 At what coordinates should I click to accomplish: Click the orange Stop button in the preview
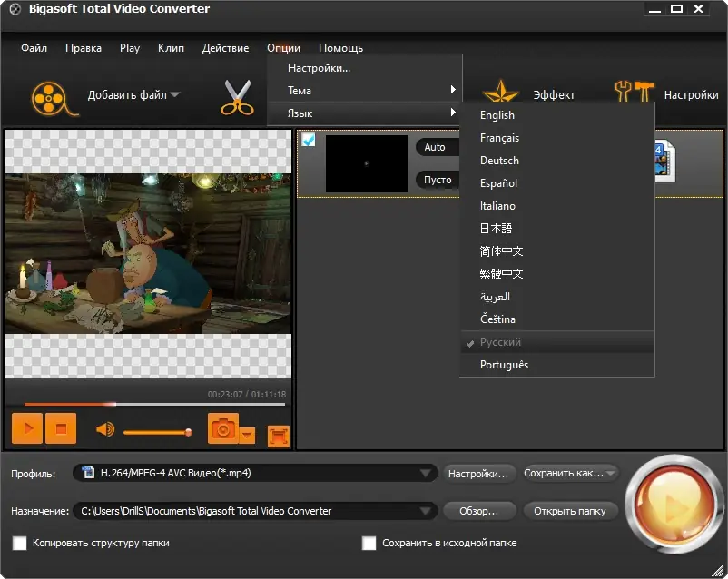(x=61, y=428)
